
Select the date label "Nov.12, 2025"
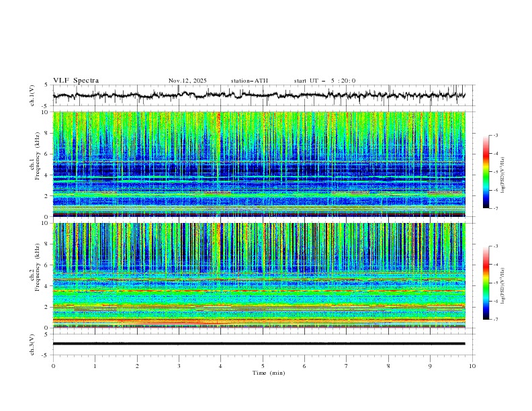click(x=187, y=81)
